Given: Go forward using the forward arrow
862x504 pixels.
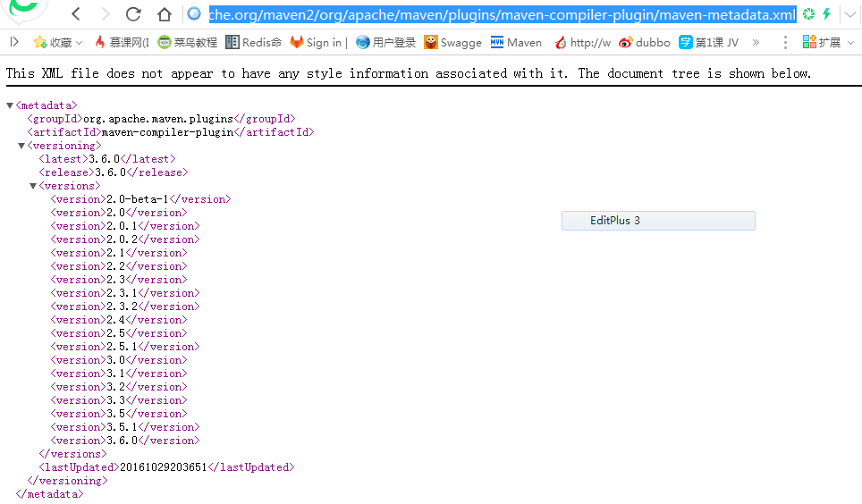Looking at the screenshot, I should pos(105,14).
